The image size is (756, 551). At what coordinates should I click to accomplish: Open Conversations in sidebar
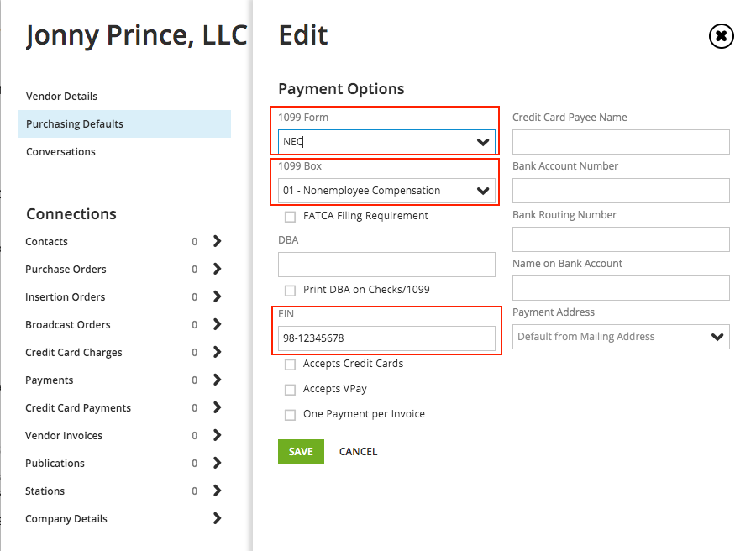[60, 152]
